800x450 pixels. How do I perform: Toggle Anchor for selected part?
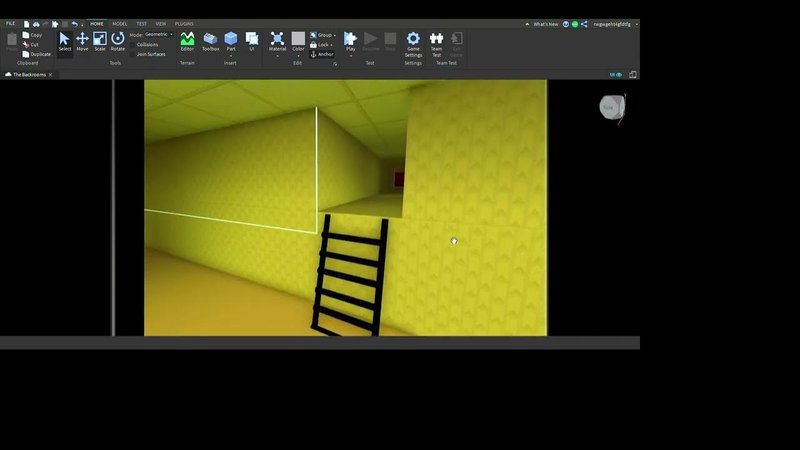click(322, 54)
